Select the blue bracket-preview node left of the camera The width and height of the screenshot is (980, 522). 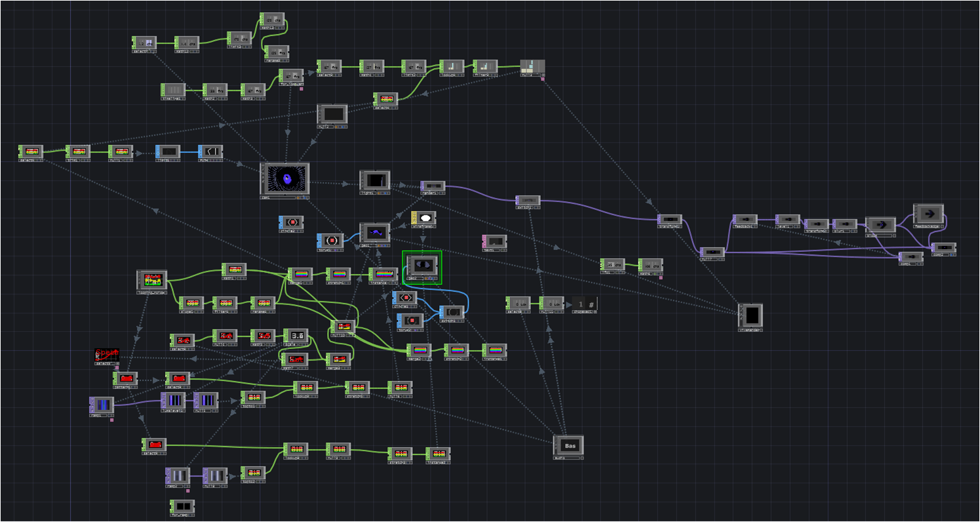coord(211,152)
